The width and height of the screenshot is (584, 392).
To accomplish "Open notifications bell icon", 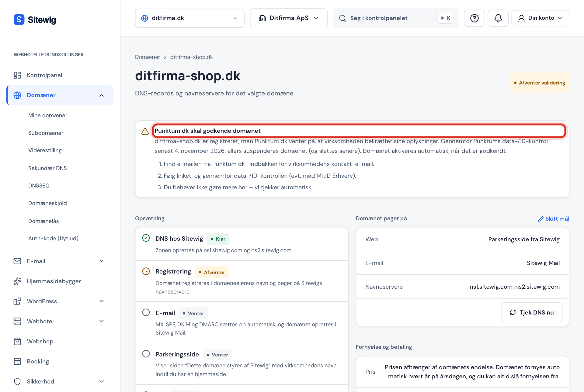I will point(498,18).
